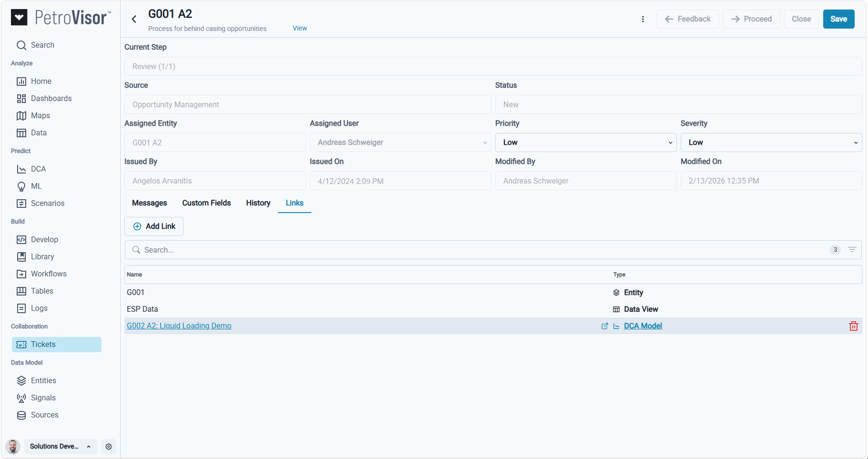
Task: Click the filter icon in links search bar
Action: (x=852, y=250)
